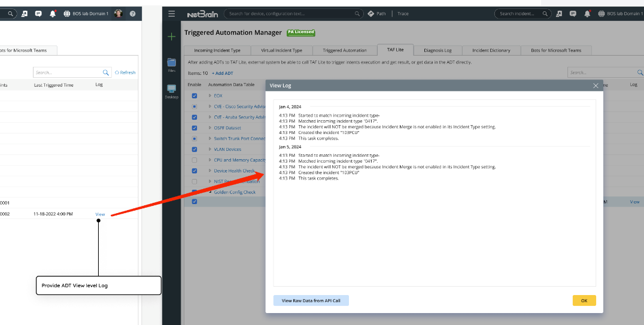Click bell icon in left panel header
644x325 pixels.
coord(53,14)
